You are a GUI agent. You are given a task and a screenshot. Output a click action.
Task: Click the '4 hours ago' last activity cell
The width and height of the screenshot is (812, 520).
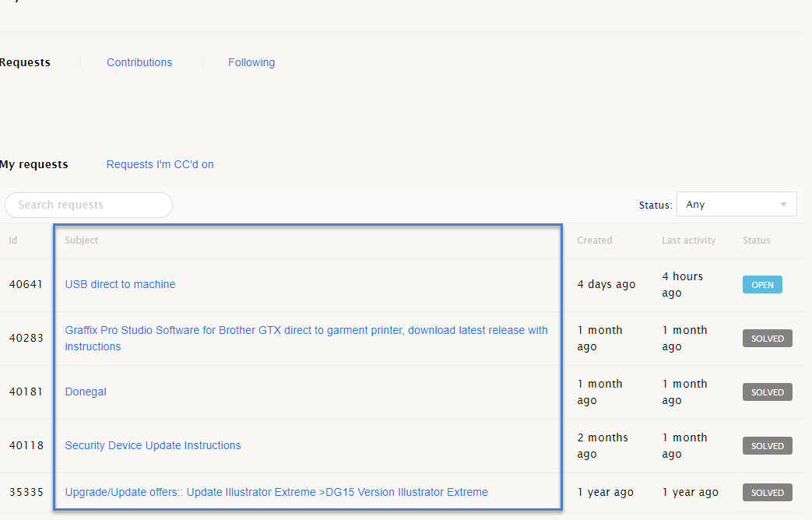pyautogui.click(x=682, y=284)
